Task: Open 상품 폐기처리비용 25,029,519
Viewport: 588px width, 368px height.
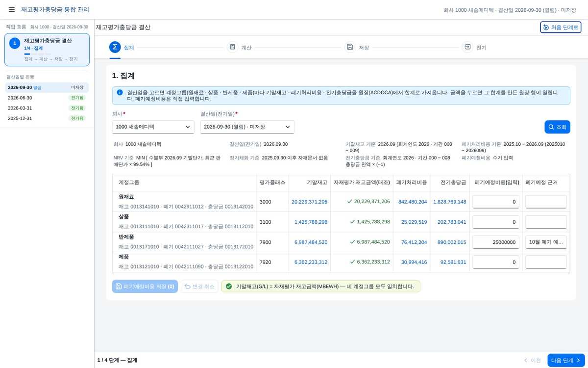Action: tap(414, 222)
